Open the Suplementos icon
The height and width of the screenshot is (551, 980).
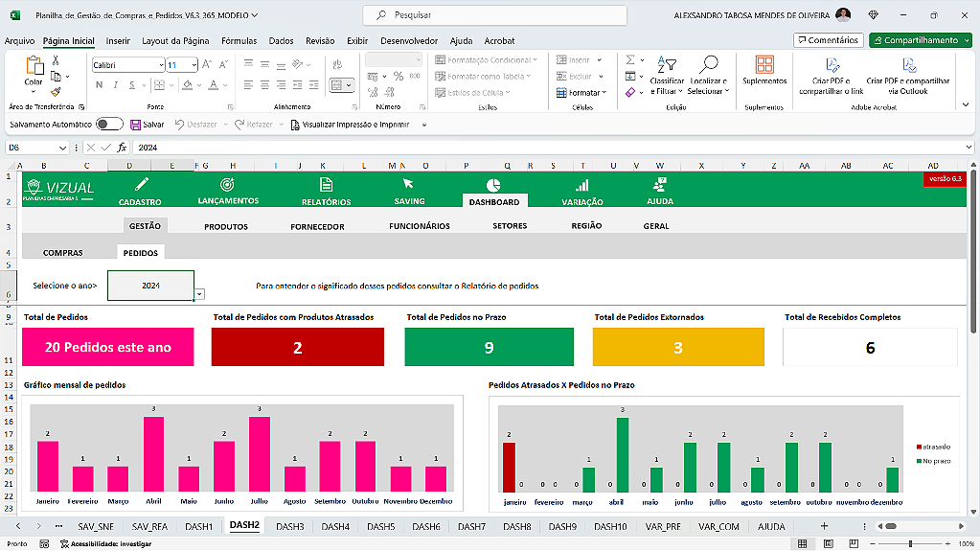pyautogui.click(x=763, y=64)
